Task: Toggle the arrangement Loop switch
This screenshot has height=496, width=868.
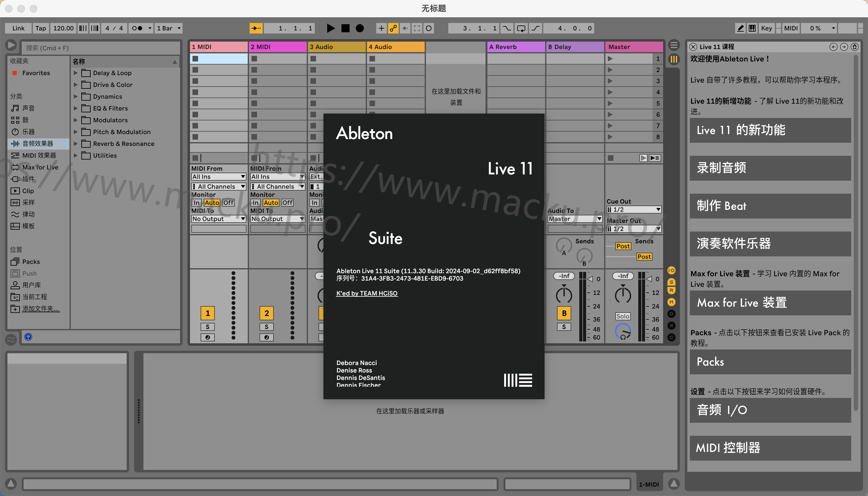Action: [521, 28]
